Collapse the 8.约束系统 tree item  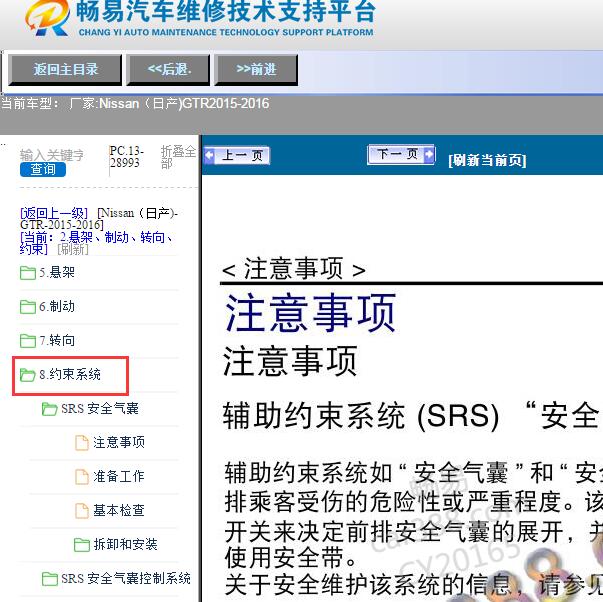pos(70,374)
